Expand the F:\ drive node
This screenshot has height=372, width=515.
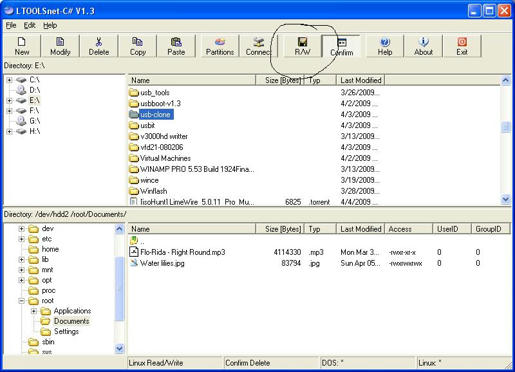click(x=9, y=111)
